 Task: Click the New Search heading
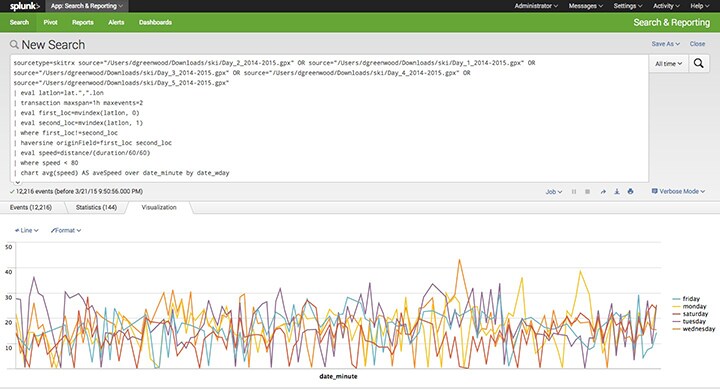pos(53,45)
